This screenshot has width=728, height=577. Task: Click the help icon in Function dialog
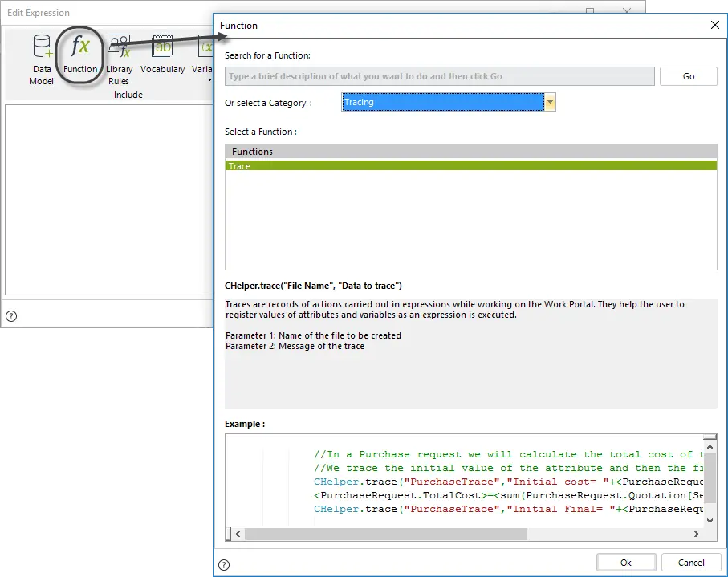[x=224, y=564]
